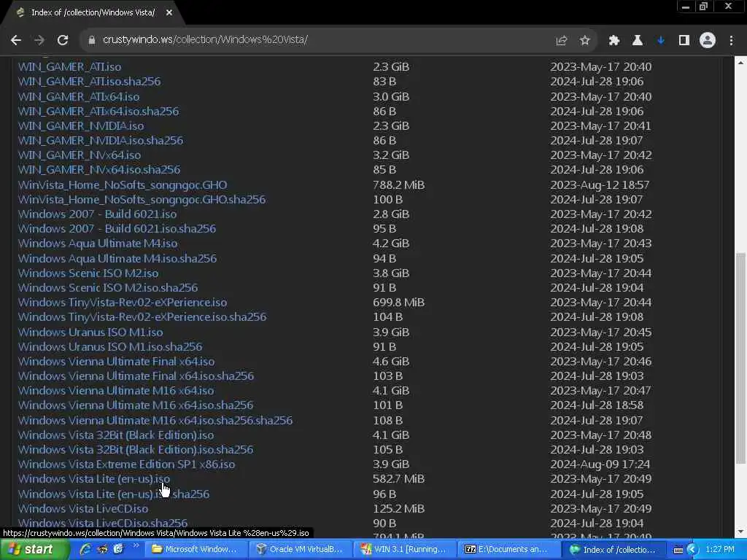The image size is (747, 560).
Task: Open Windows 2007 - Build 6021.iso.sha256
Action: click(x=117, y=229)
